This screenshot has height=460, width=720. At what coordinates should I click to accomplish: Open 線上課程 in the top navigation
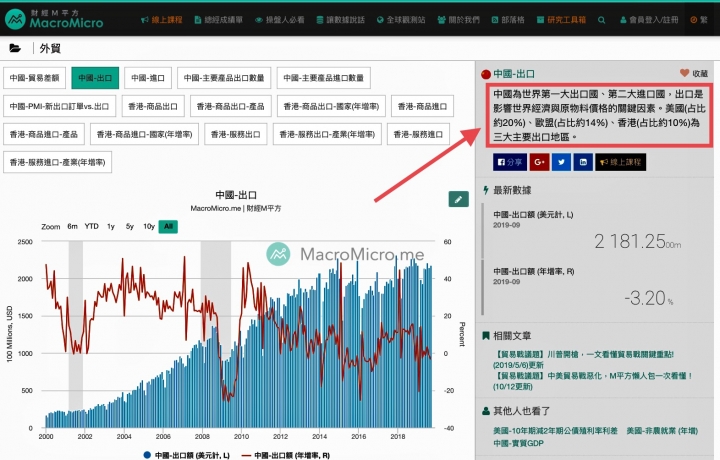(x=162, y=20)
